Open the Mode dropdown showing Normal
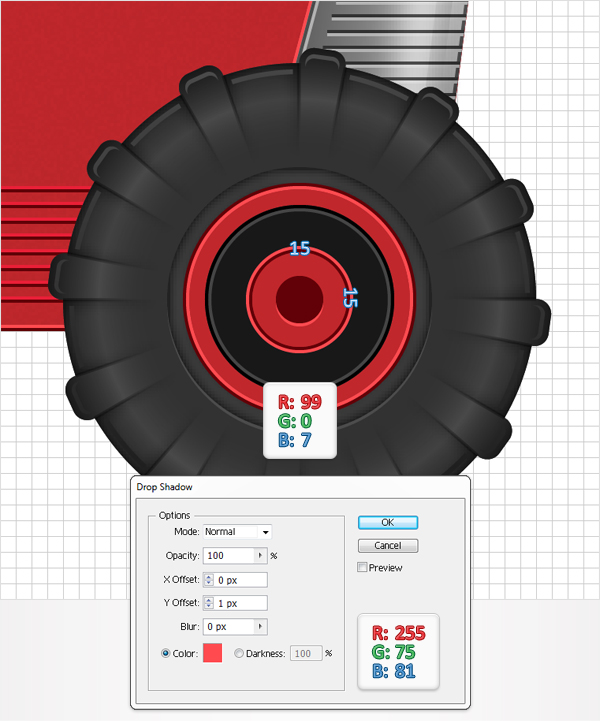 click(x=237, y=532)
